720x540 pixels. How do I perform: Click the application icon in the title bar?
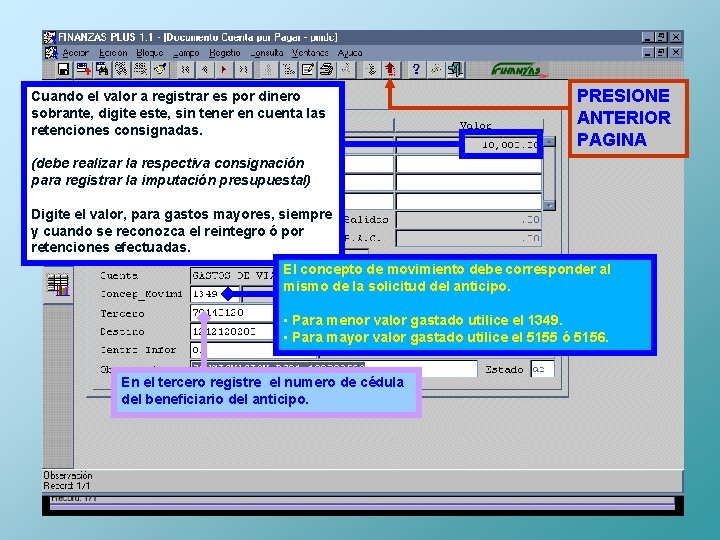point(50,37)
